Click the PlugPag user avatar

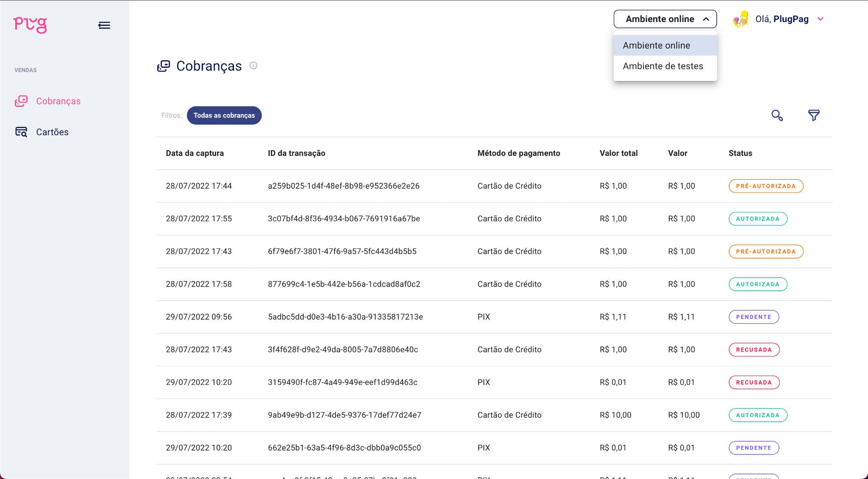[x=741, y=19]
